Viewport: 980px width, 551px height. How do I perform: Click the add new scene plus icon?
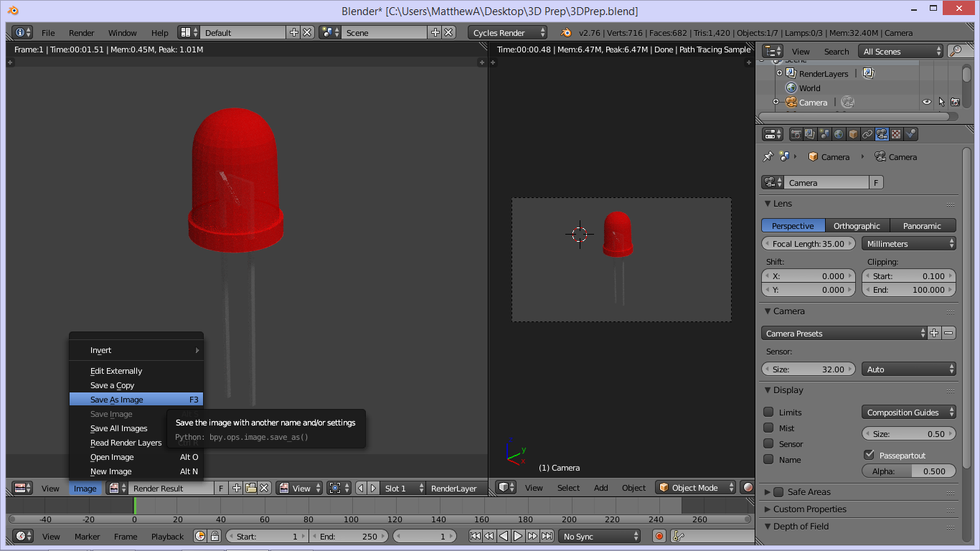tap(435, 32)
